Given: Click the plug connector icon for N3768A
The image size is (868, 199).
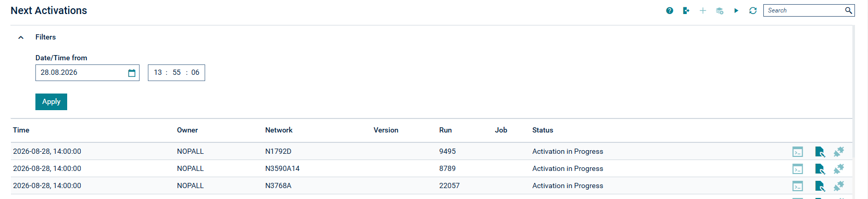Looking at the screenshot, I should tap(839, 186).
